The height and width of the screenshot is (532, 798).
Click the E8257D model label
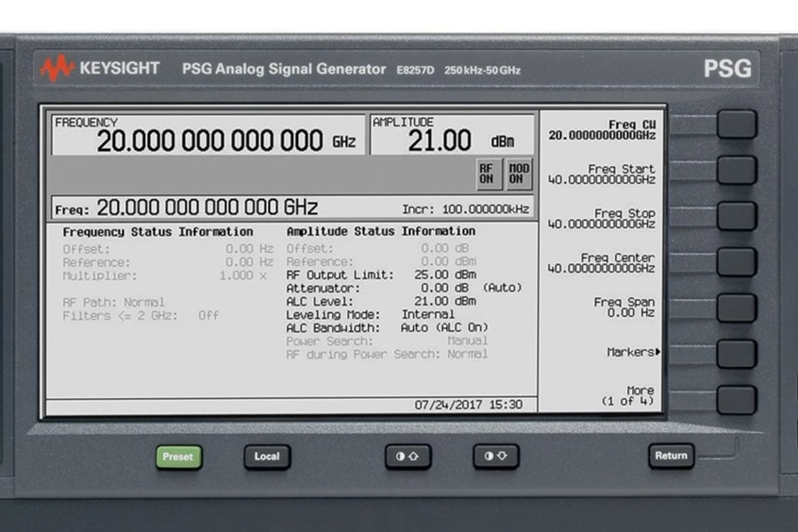(x=415, y=70)
